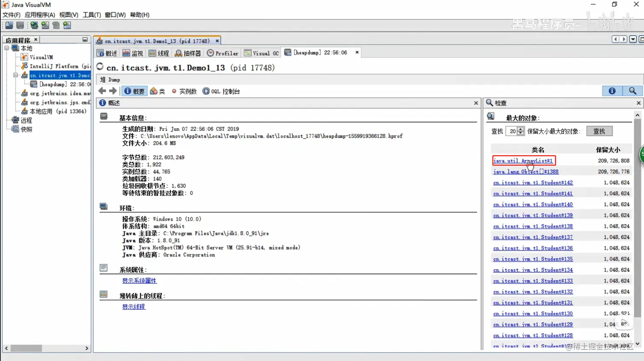Toggle the magnifier inspect panel button
644x361 pixels.
coord(632,91)
